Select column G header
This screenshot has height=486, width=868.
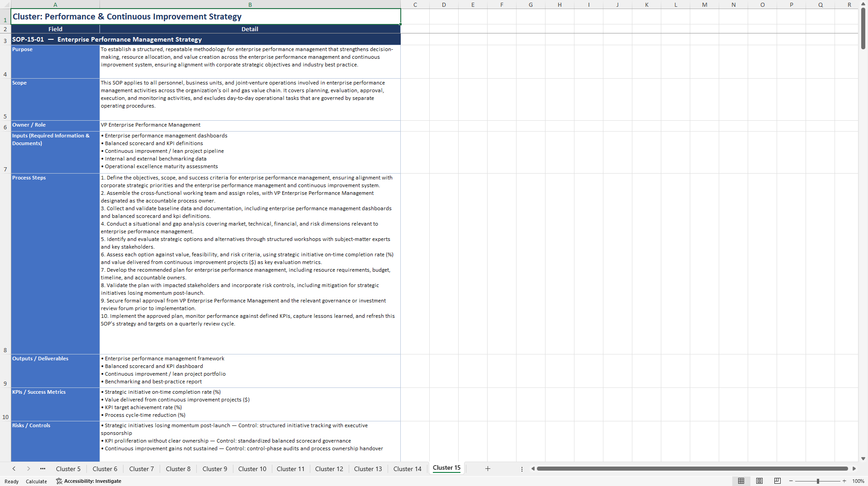(531, 5)
